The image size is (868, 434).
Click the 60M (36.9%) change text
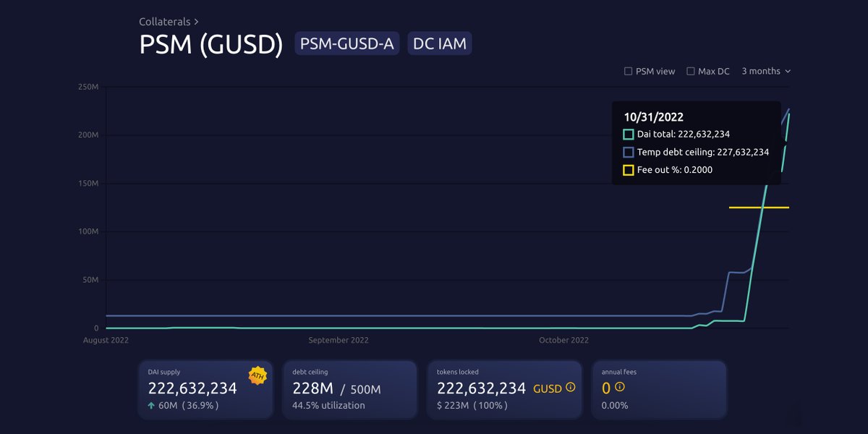click(x=189, y=406)
